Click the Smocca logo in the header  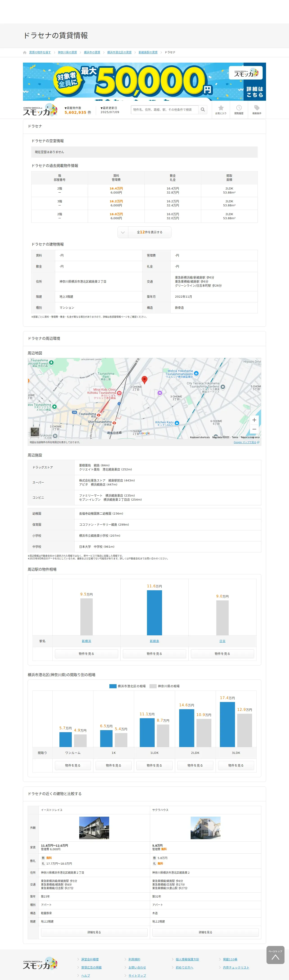click(40, 110)
